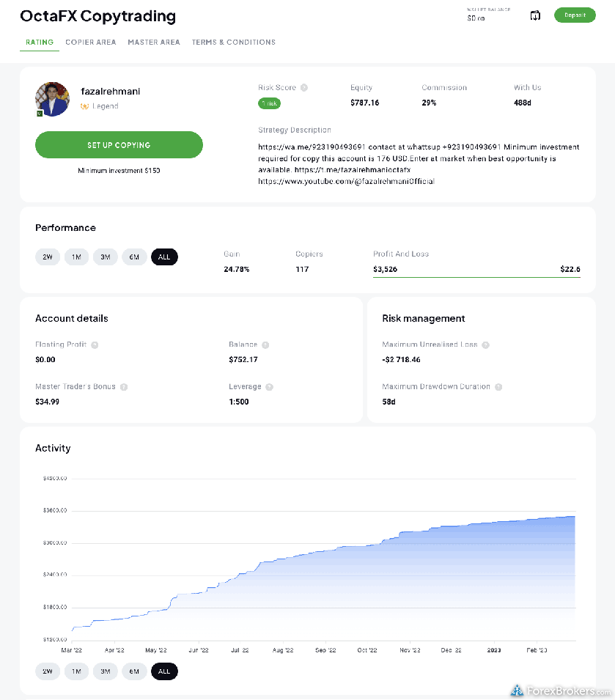
Task: Show the Balance info icon
Action: (x=265, y=345)
